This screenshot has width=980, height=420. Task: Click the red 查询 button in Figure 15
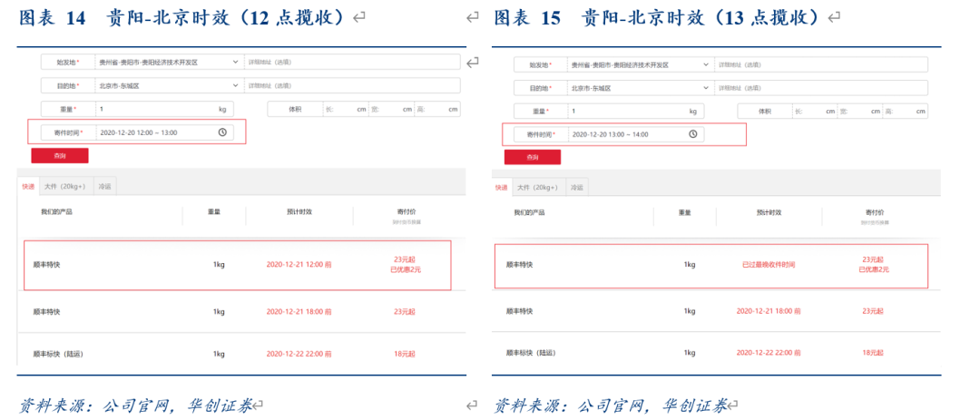[533, 158]
